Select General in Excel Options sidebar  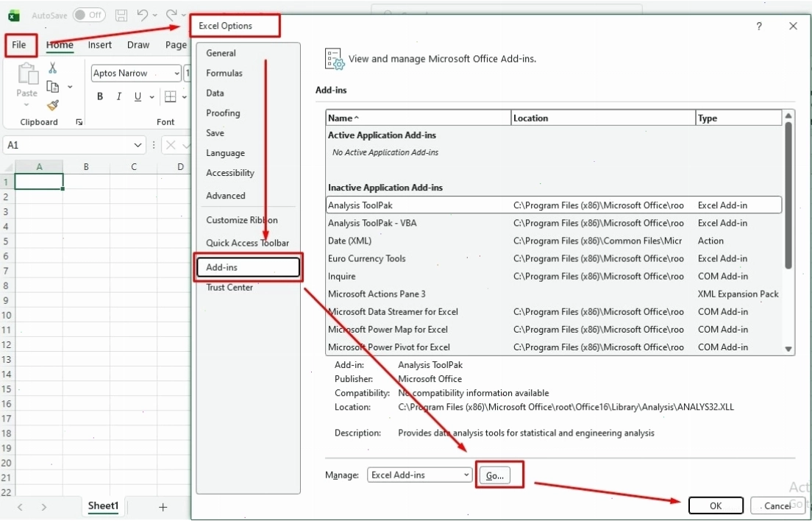248,53
